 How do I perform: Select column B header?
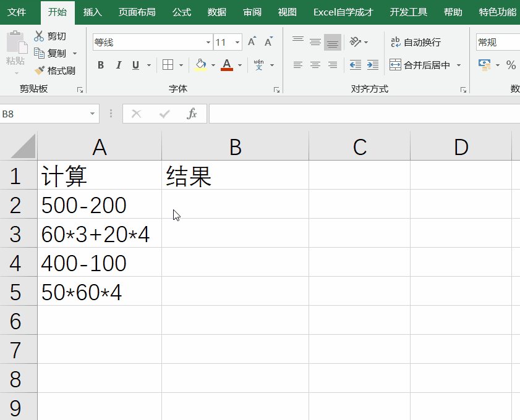[235, 146]
